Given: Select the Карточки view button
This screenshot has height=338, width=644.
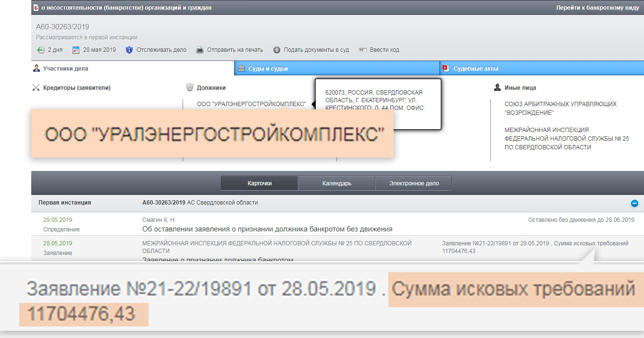Looking at the screenshot, I should pyautogui.click(x=260, y=183).
